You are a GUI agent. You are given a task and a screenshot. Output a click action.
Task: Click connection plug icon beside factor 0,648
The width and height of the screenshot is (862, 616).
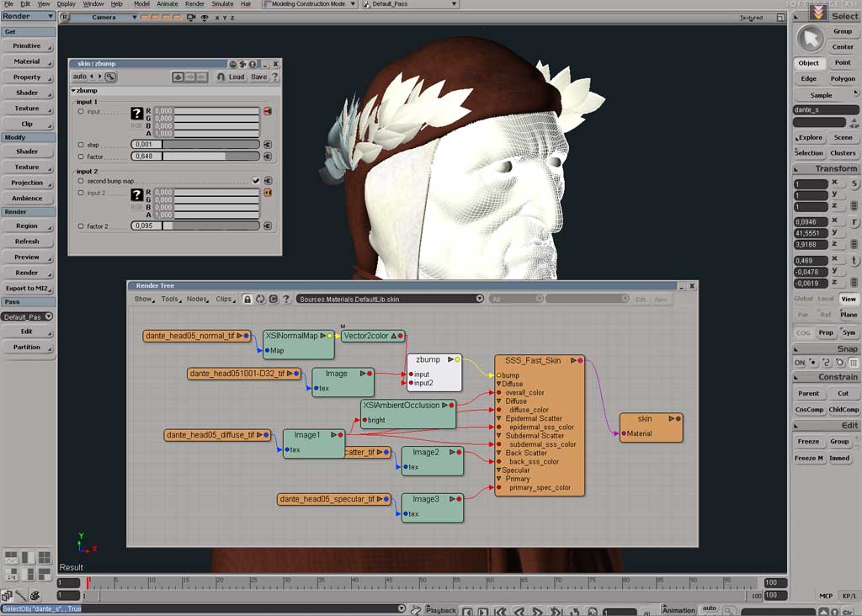268,156
